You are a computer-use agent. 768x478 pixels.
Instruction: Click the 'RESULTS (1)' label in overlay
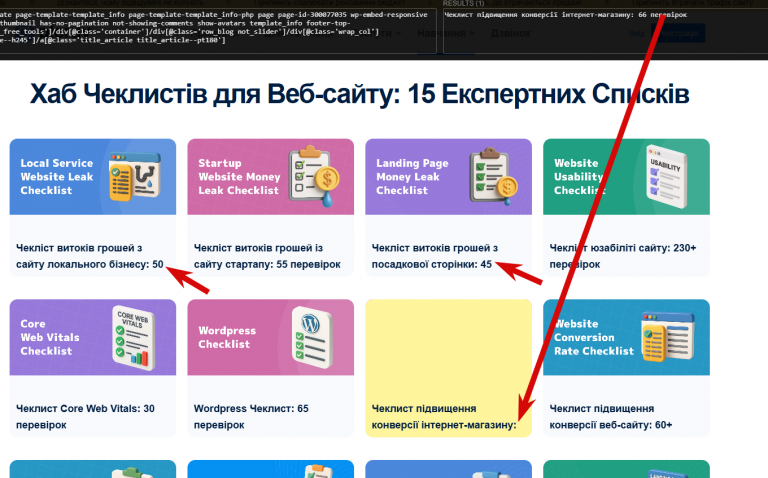click(x=463, y=3)
